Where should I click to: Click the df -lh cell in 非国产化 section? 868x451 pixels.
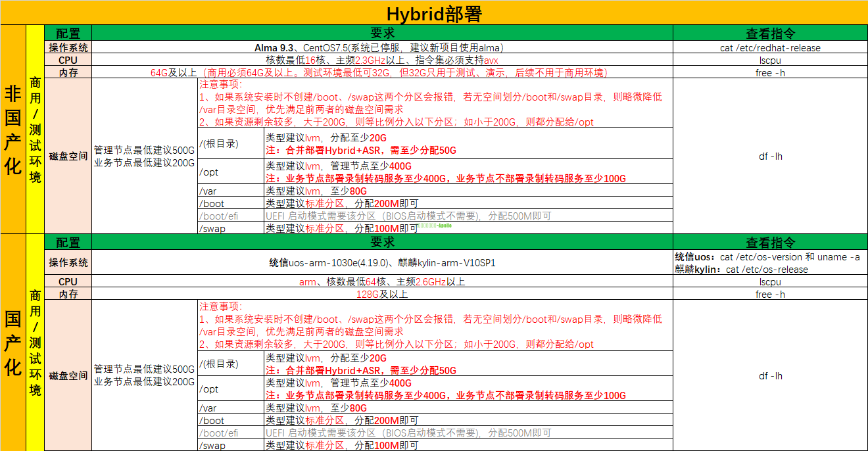point(770,156)
